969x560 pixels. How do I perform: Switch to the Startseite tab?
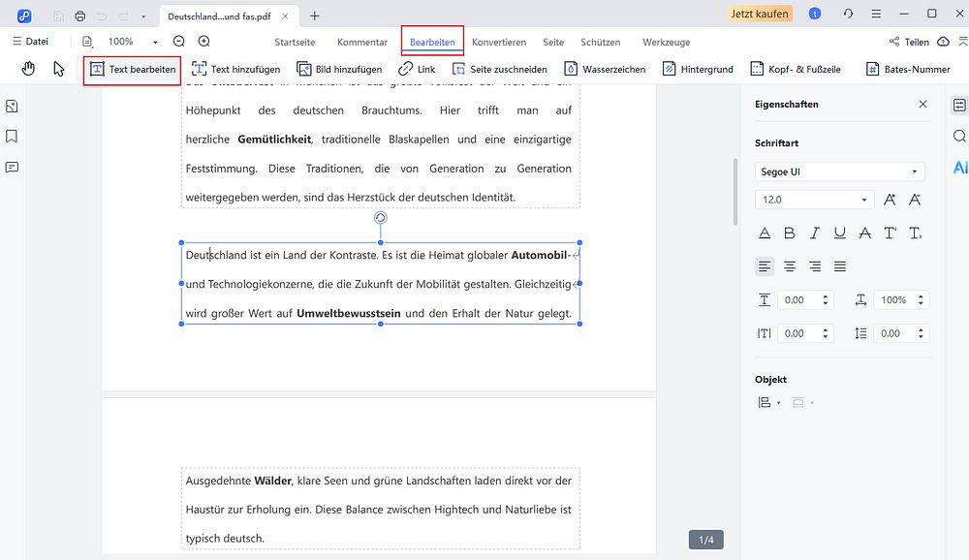point(295,42)
